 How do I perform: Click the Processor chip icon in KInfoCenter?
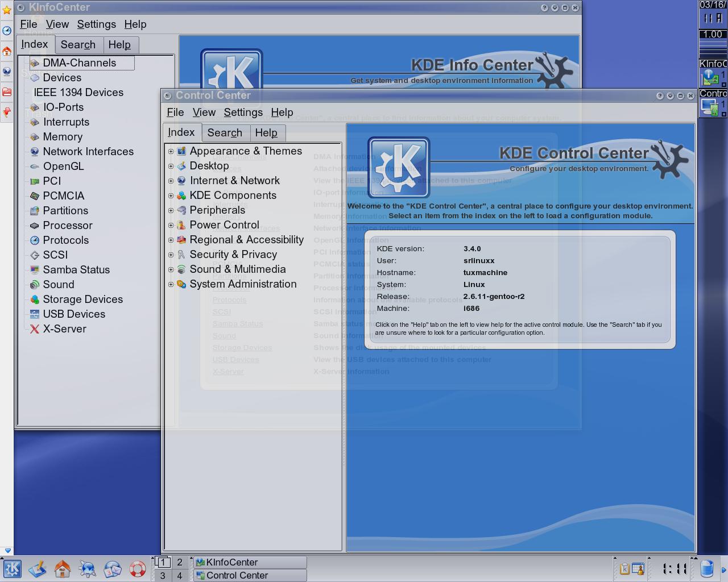tap(35, 226)
